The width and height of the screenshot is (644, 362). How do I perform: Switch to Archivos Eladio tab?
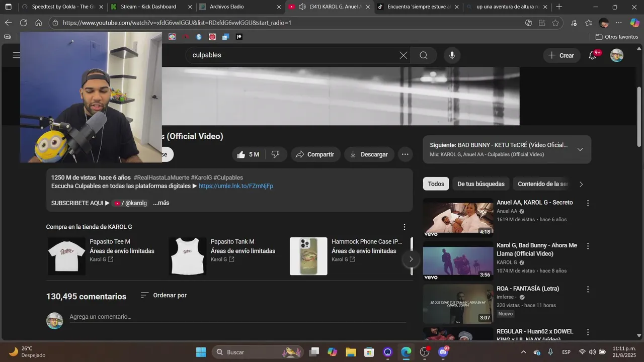[240, 7]
